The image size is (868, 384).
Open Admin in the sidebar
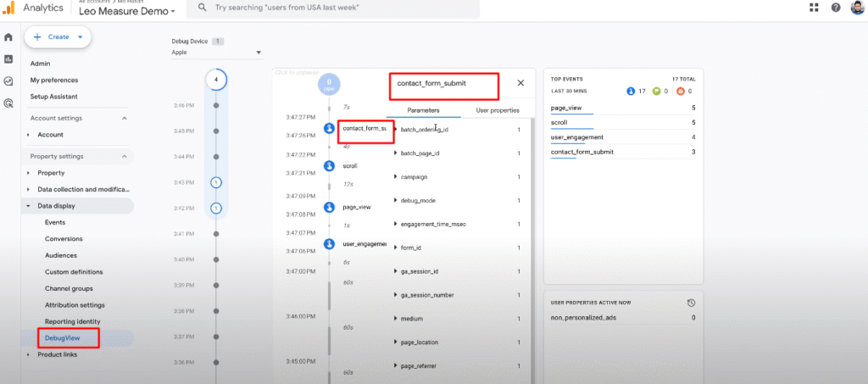click(41, 64)
